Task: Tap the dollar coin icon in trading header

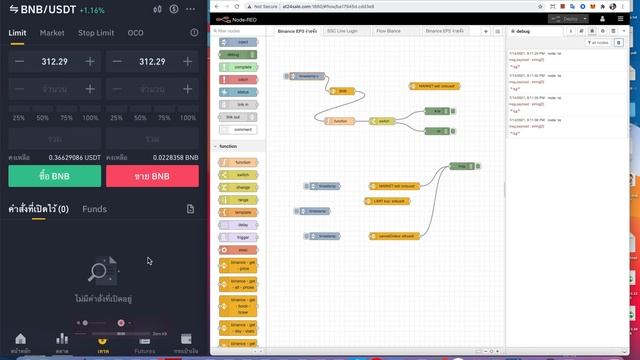Action: click(x=174, y=9)
